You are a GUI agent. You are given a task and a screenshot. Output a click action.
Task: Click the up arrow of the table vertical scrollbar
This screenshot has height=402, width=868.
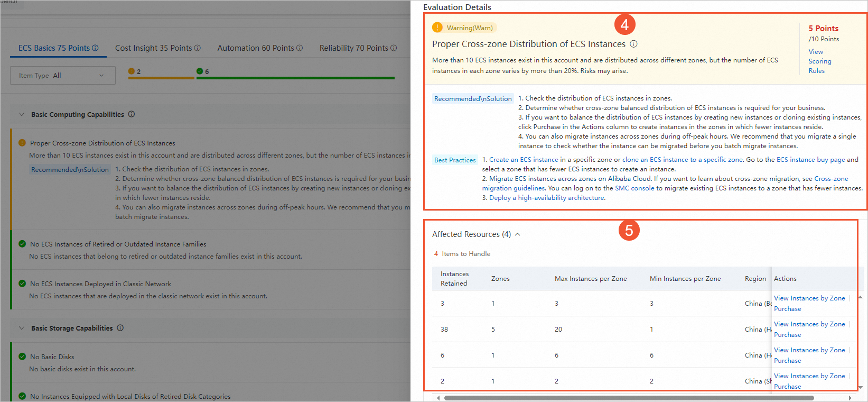[861, 297]
